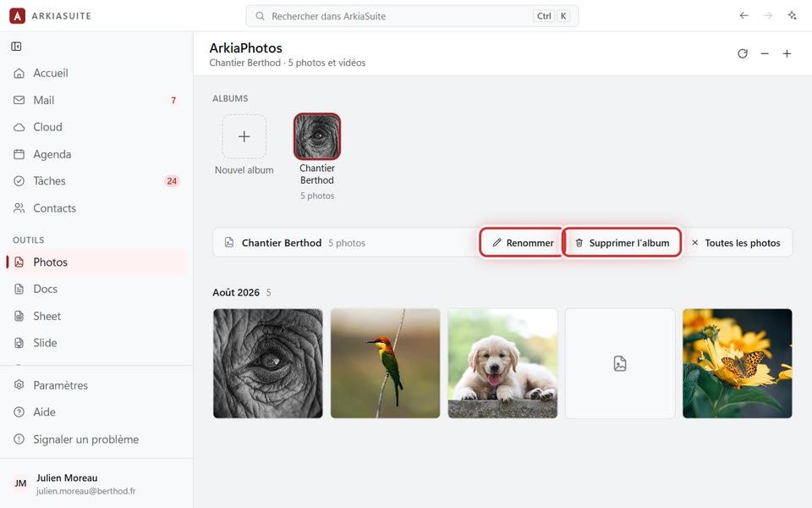Open Agenda in the sidebar
The image size is (812, 508).
click(x=96, y=154)
